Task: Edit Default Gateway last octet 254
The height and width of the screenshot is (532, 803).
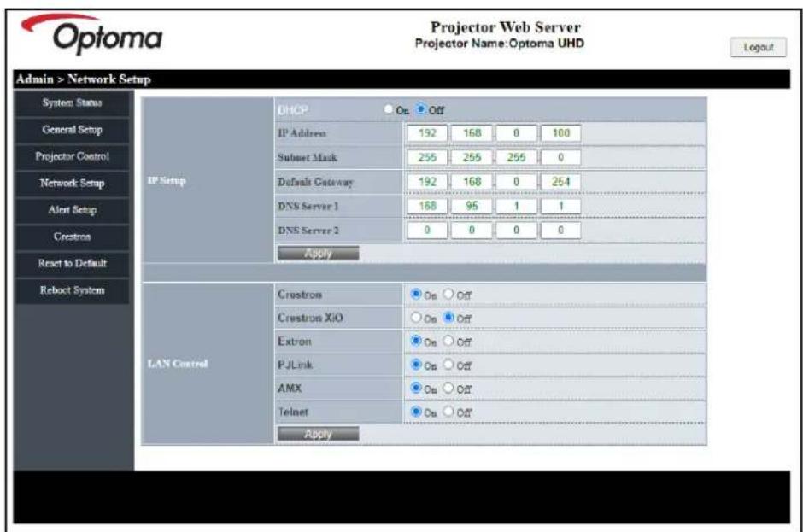Action: coord(560,182)
